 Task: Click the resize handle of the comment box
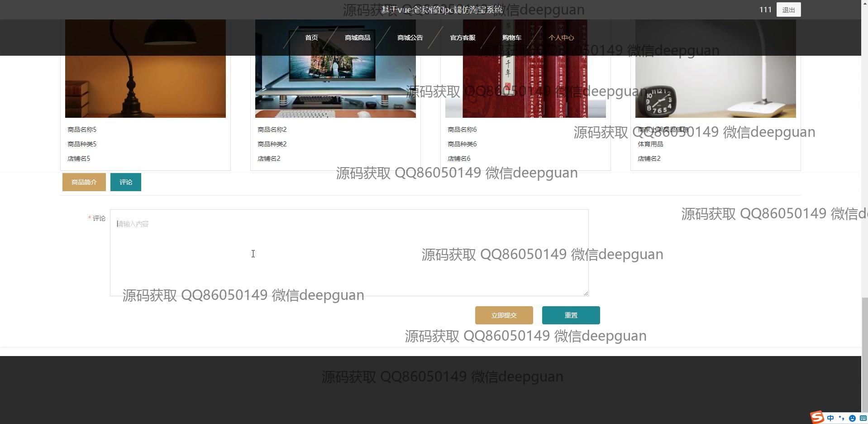point(586,294)
